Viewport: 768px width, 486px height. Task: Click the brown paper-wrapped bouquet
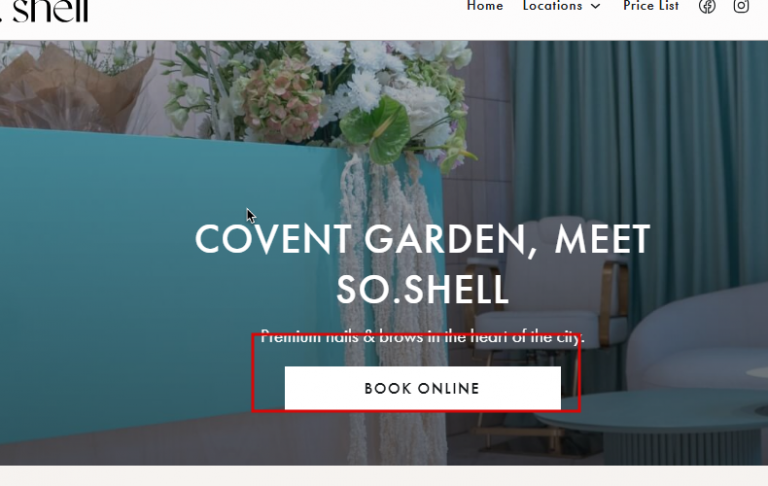pyautogui.click(x=73, y=88)
